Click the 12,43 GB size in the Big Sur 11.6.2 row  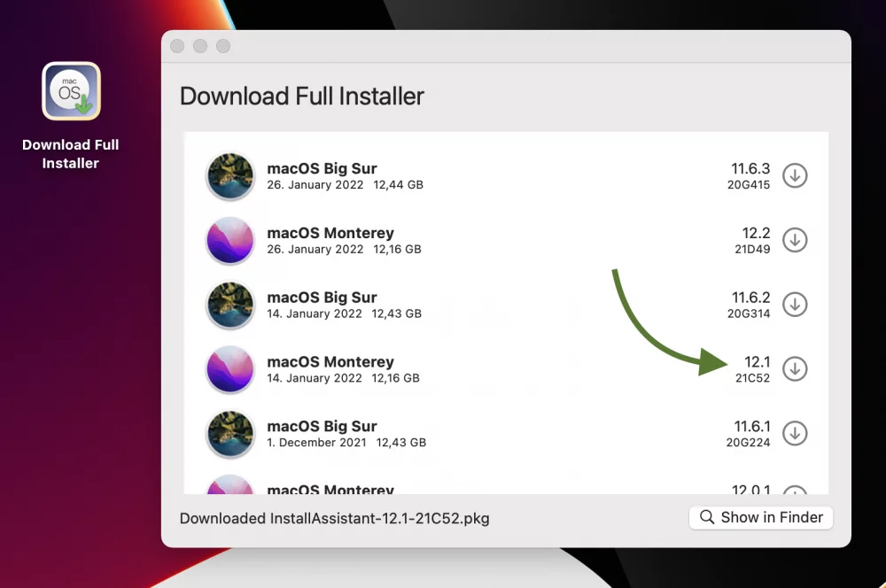pos(397,313)
